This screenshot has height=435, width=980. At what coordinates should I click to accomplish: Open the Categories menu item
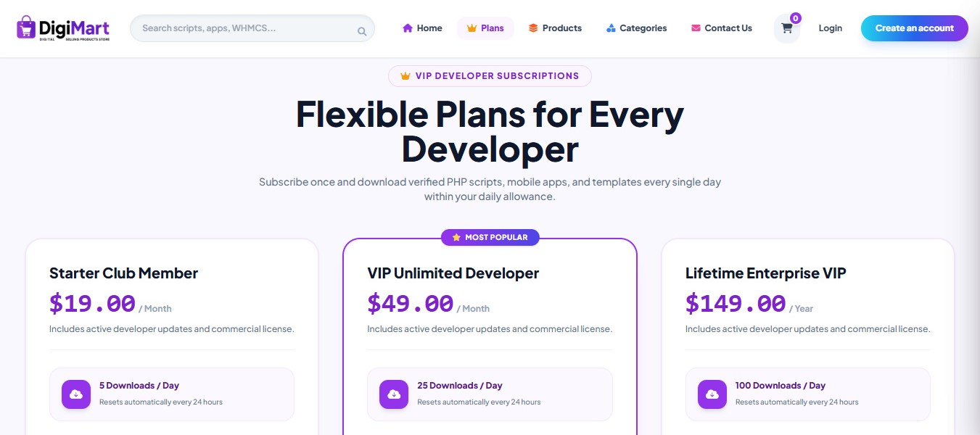tap(636, 28)
